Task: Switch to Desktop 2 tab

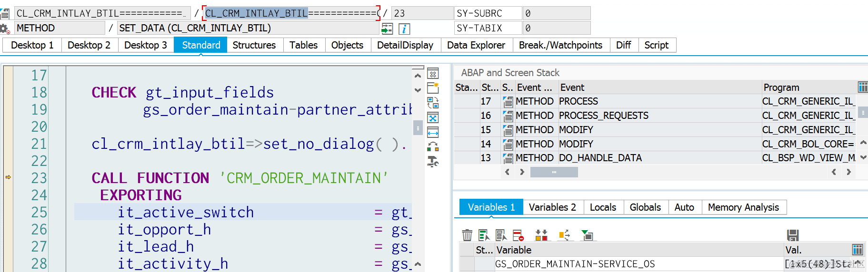Action: (x=89, y=45)
